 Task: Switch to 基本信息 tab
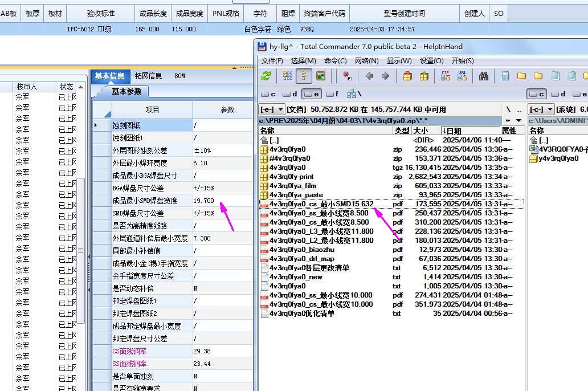tap(110, 76)
